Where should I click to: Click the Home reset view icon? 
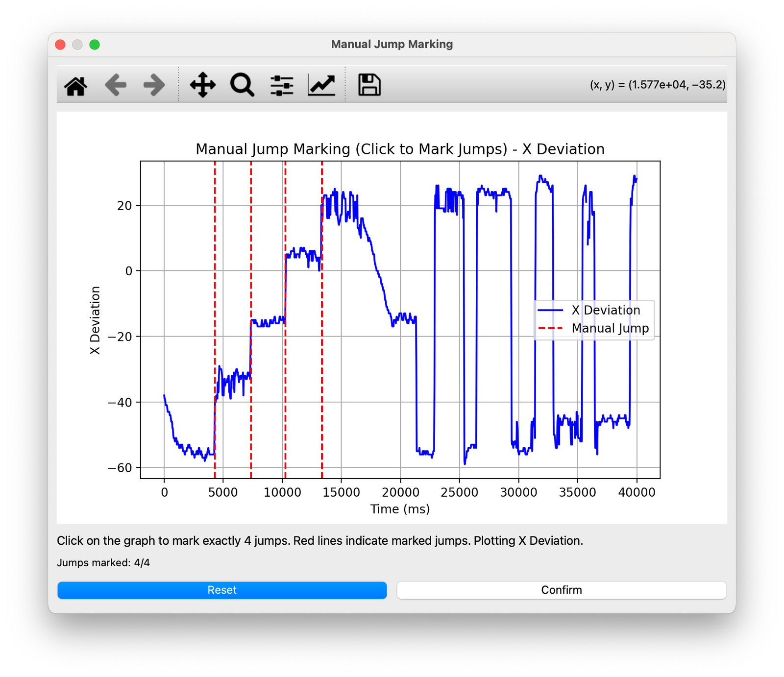[76, 85]
